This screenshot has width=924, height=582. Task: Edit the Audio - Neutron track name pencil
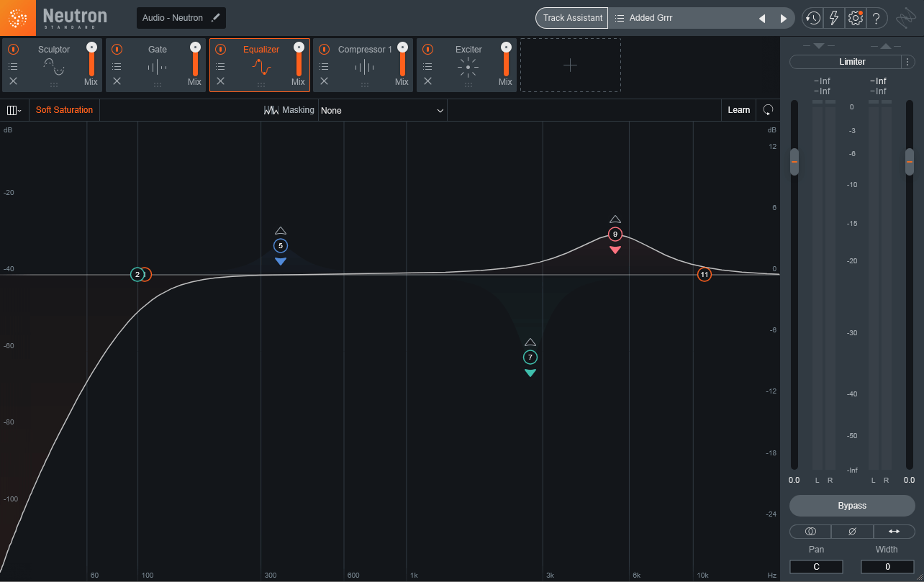(215, 18)
